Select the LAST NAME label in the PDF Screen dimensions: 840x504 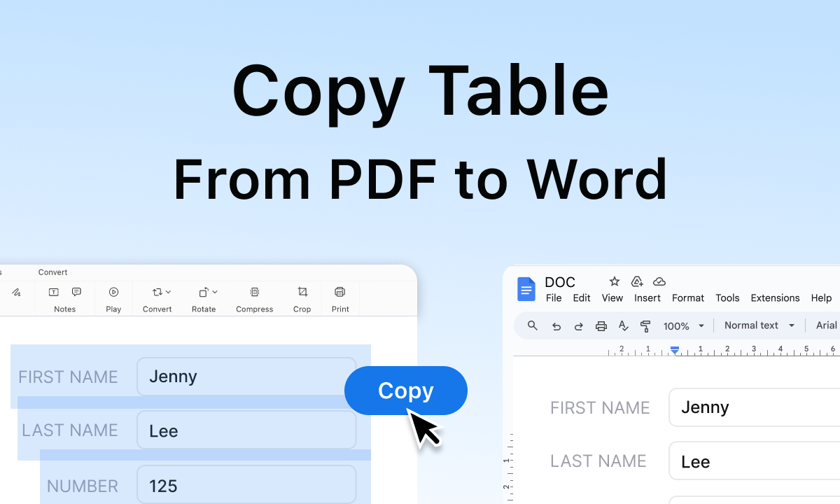70,431
